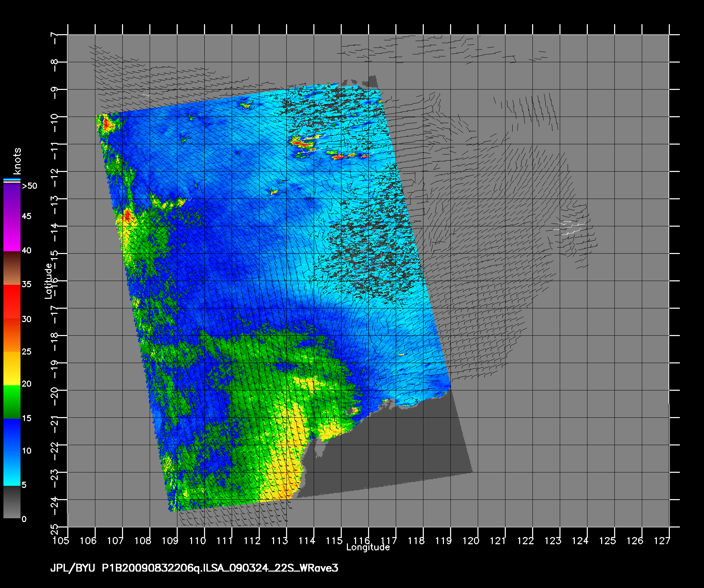Click the 'Longitude' axis title

[368, 547]
